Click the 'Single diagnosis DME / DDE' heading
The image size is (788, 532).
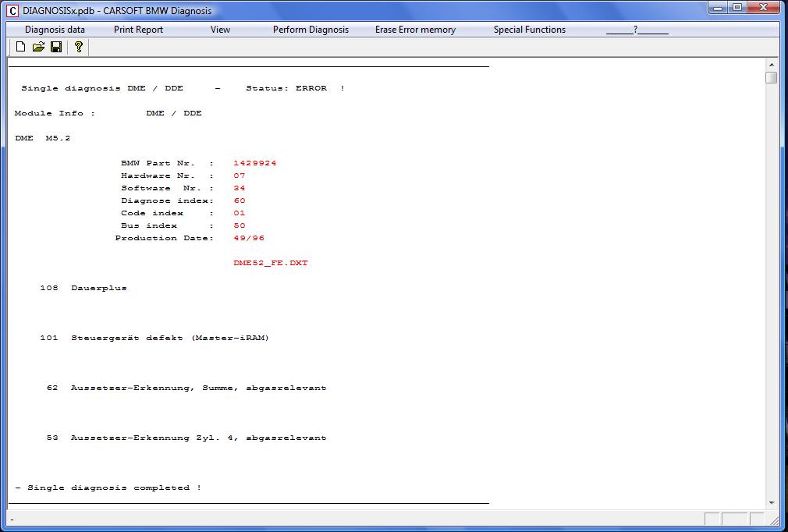102,88
